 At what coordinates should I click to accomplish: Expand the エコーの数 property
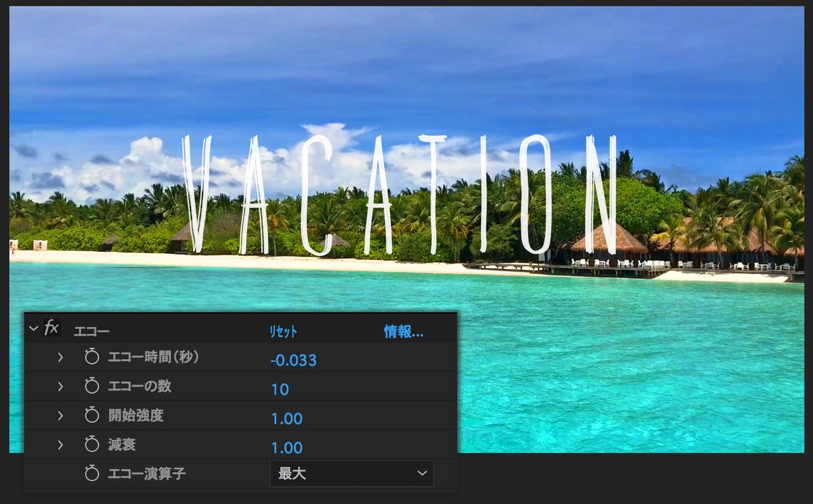[60, 387]
